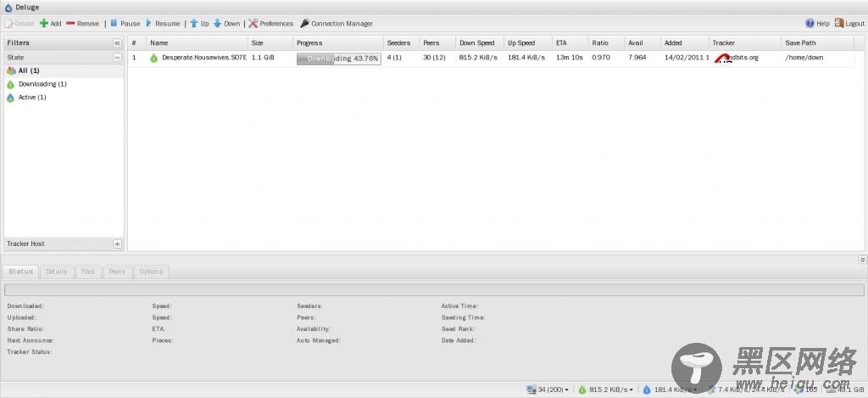
Task: Open connections limit dropdown 34 (200)
Action: [x=548, y=390]
